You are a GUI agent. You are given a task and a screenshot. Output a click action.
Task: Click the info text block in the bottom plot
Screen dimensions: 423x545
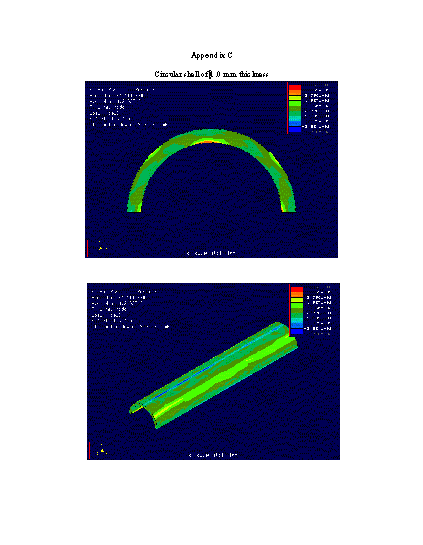point(130,309)
